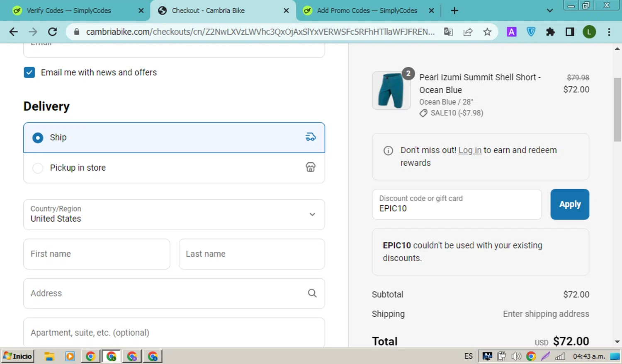622x364 pixels.
Task: Click the page scrollbar thumb
Action: click(x=617, y=110)
